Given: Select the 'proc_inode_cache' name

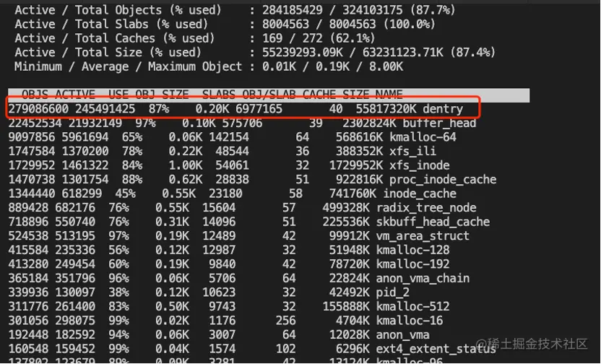Looking at the screenshot, I should click(x=443, y=180).
